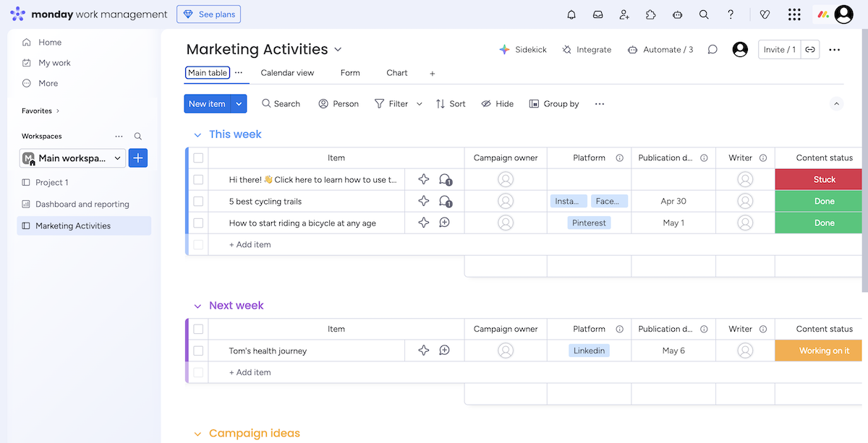Click the invite members icon
Image resolution: width=868 pixels, height=443 pixels.
pos(624,14)
